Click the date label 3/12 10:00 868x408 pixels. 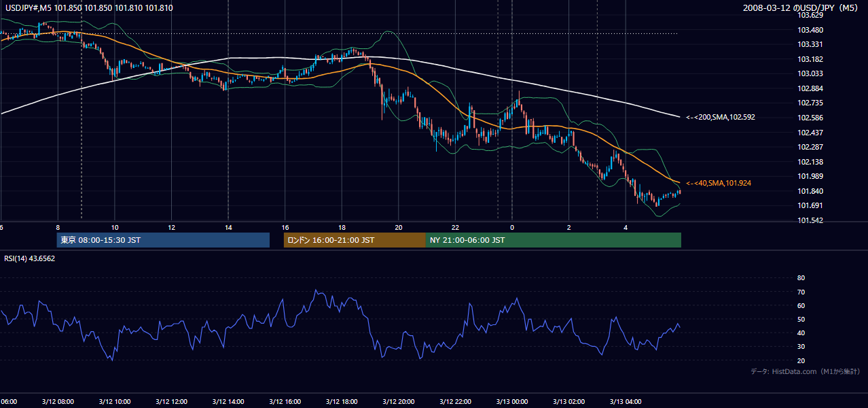[x=115, y=402]
